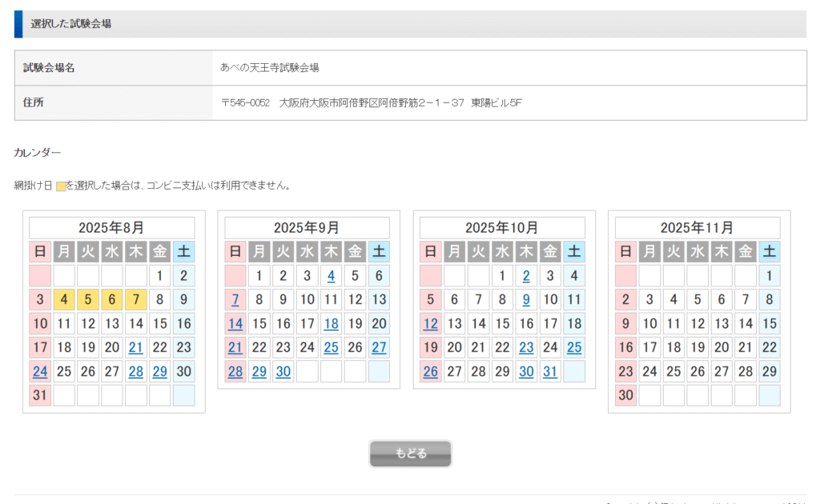The image size is (820, 504).
Task: Click the yellow shaded August 5 cell
Action: [88, 300]
